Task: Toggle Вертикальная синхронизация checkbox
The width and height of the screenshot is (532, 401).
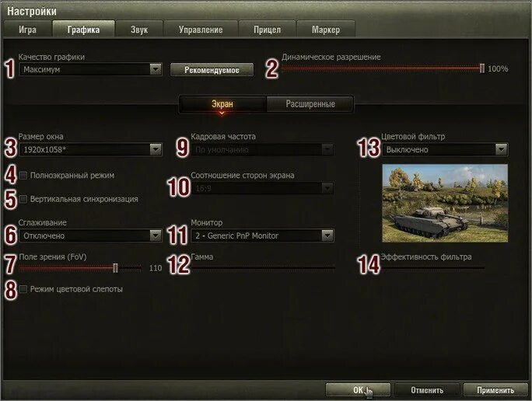Action: click(x=23, y=199)
